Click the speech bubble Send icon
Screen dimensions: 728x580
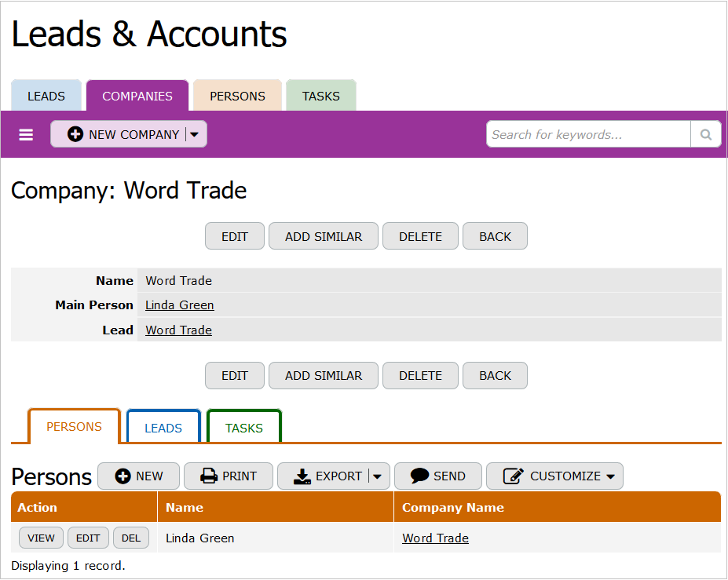[419, 476]
